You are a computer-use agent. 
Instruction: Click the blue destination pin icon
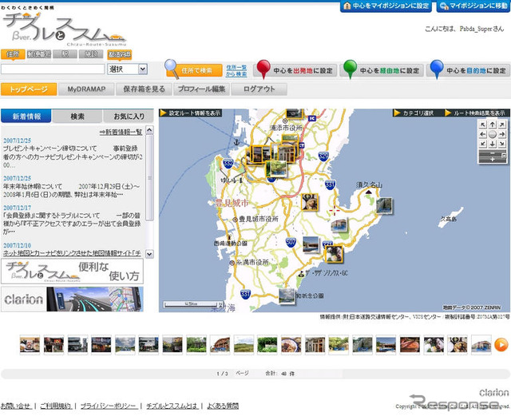(437, 68)
